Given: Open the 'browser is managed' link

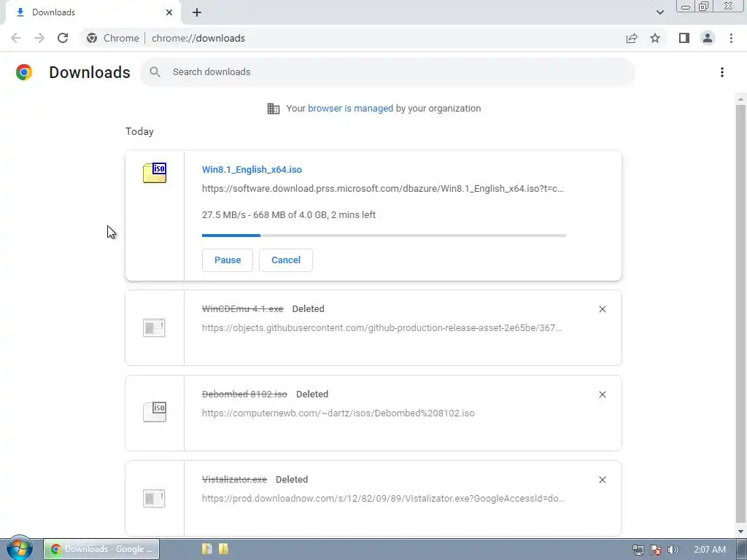Looking at the screenshot, I should point(350,109).
